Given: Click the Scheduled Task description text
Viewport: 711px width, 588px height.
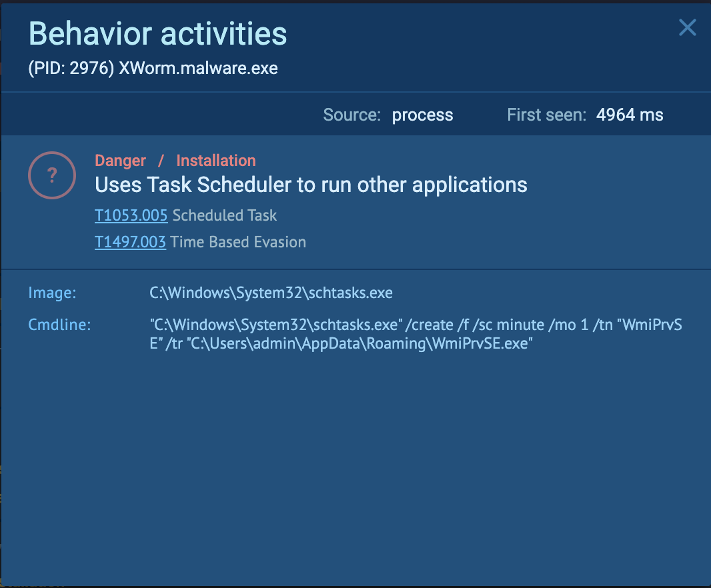Looking at the screenshot, I should click(225, 215).
